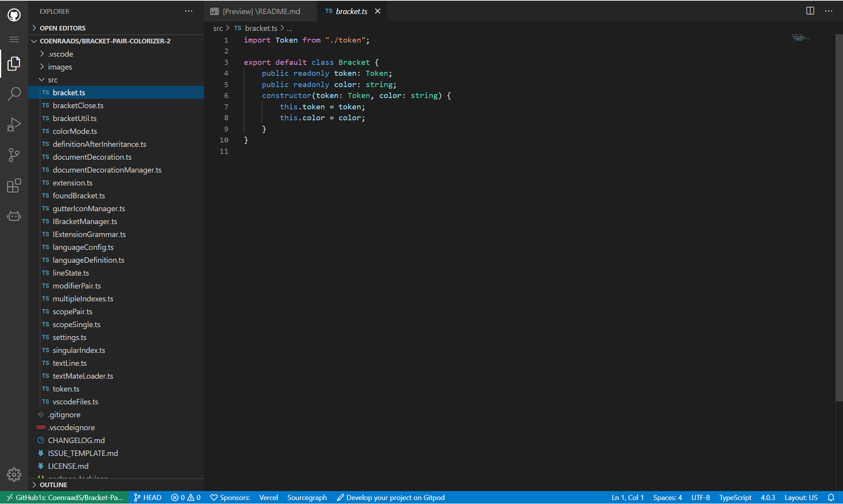843x504 pixels.
Task: Open Sourcegraph sponsor link
Action: point(307,497)
